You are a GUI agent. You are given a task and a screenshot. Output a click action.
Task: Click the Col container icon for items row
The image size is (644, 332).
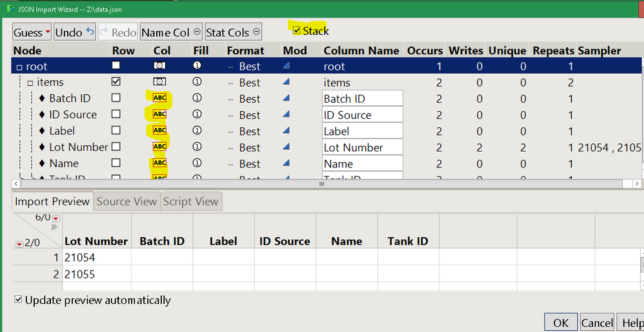pos(159,82)
